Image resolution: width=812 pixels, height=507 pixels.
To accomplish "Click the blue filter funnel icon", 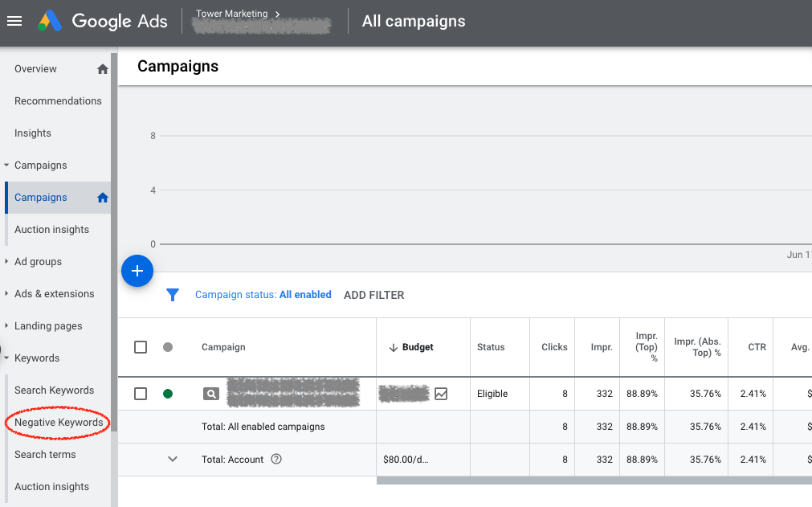I will [x=172, y=295].
